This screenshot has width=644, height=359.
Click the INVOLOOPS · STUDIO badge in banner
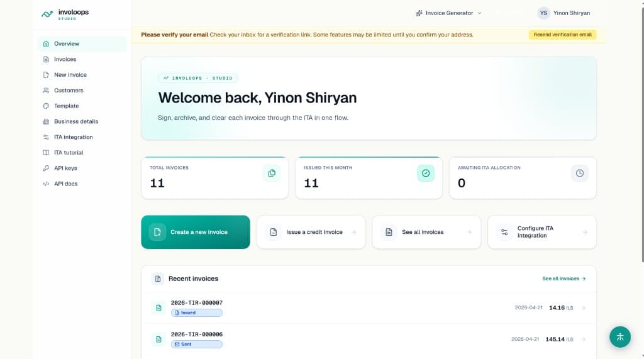[x=198, y=78]
